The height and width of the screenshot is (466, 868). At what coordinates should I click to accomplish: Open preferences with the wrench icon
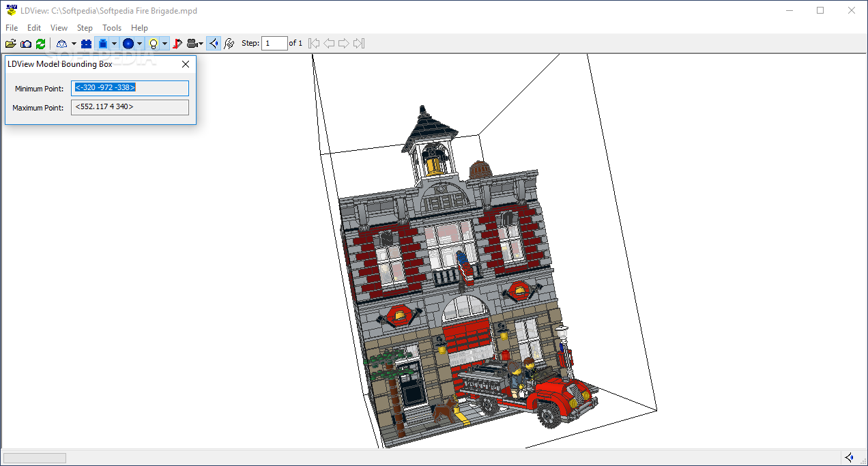pyautogui.click(x=229, y=44)
